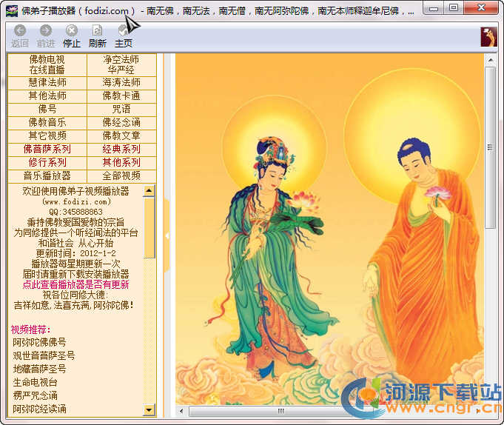
Task: Maximize the 佛弟子播放器 window
Action: click(454, 8)
